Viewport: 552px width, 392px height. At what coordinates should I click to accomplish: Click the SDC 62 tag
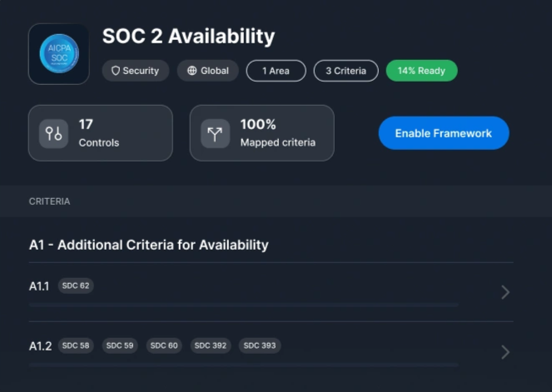[x=76, y=285]
